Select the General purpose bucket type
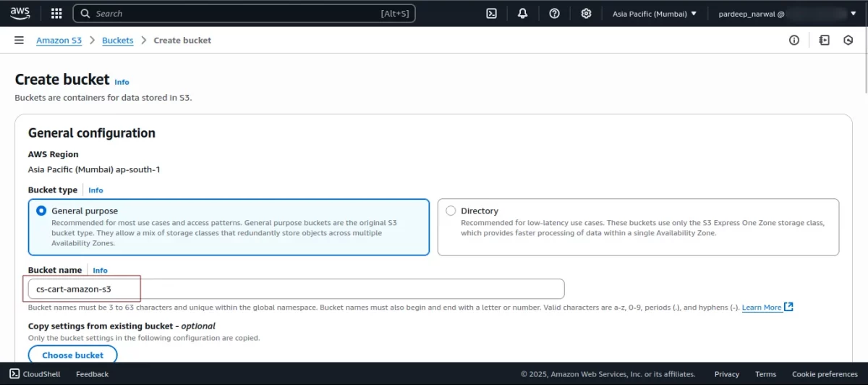Image resolution: width=868 pixels, height=385 pixels. (x=42, y=211)
